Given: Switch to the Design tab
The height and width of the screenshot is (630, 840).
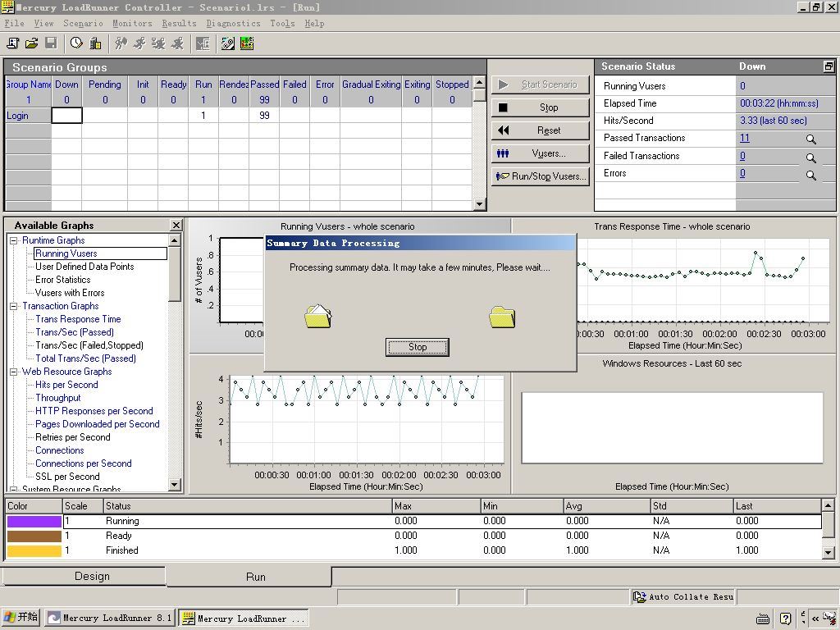Looking at the screenshot, I should coord(84,577).
